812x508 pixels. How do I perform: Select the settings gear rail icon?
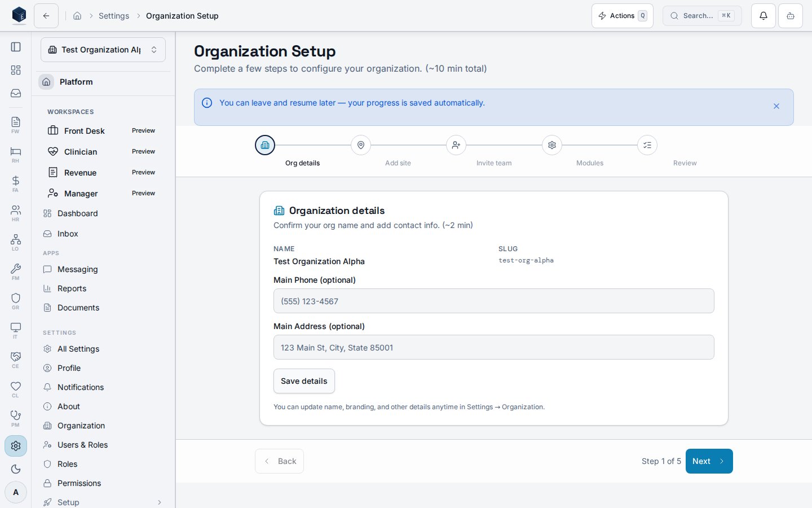click(x=16, y=446)
